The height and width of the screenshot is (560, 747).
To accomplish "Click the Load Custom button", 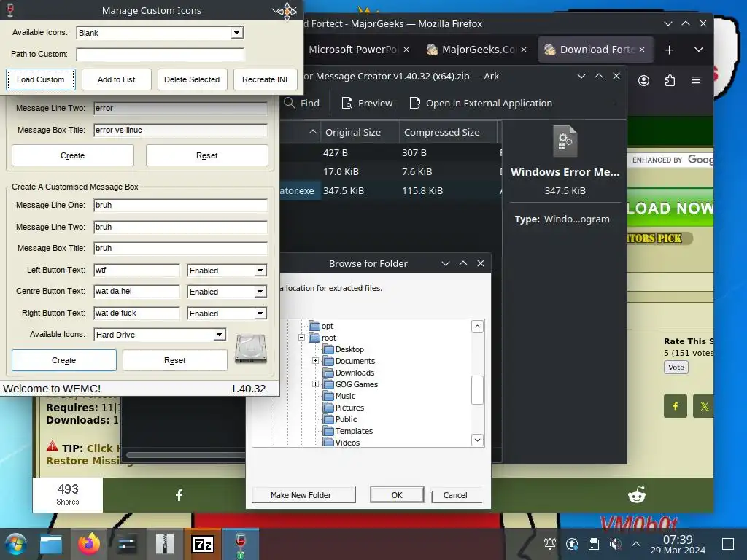I will (x=41, y=79).
